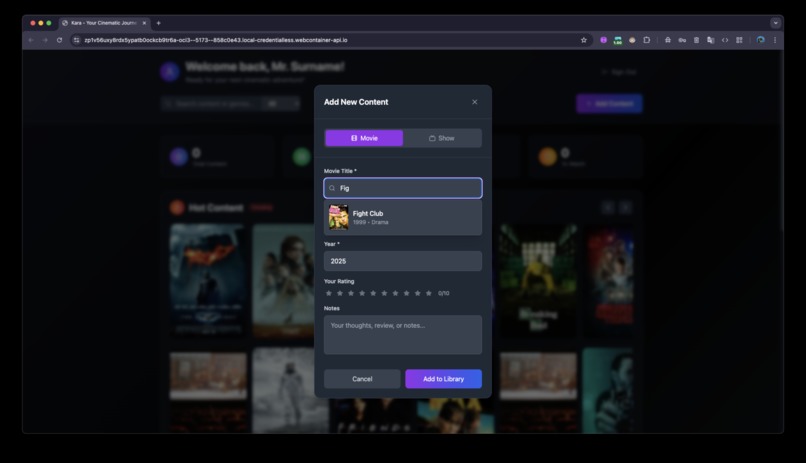Set rating to one star
The image size is (806, 463).
pyautogui.click(x=329, y=293)
